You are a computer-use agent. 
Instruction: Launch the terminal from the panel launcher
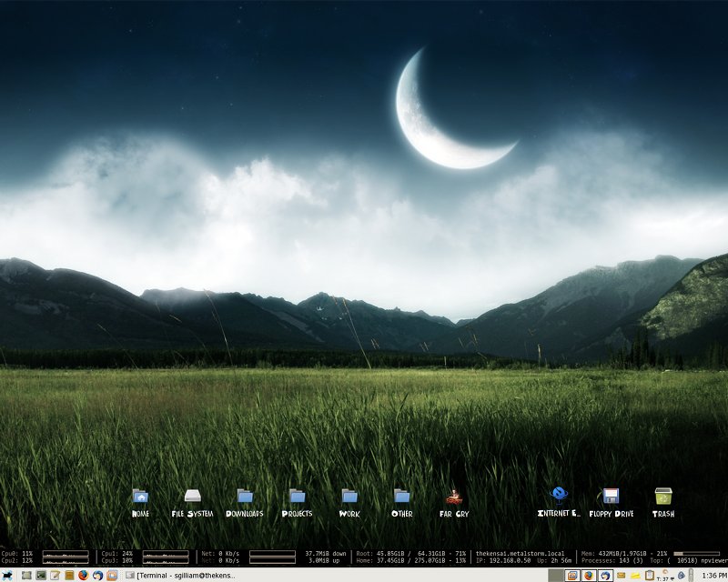pos(41,576)
